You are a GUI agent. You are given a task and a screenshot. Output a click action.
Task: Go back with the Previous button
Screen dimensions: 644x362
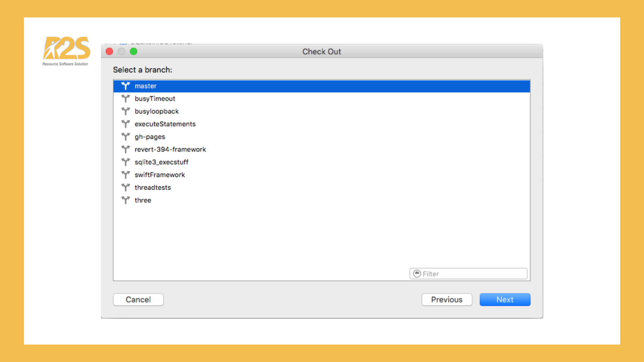coord(447,300)
